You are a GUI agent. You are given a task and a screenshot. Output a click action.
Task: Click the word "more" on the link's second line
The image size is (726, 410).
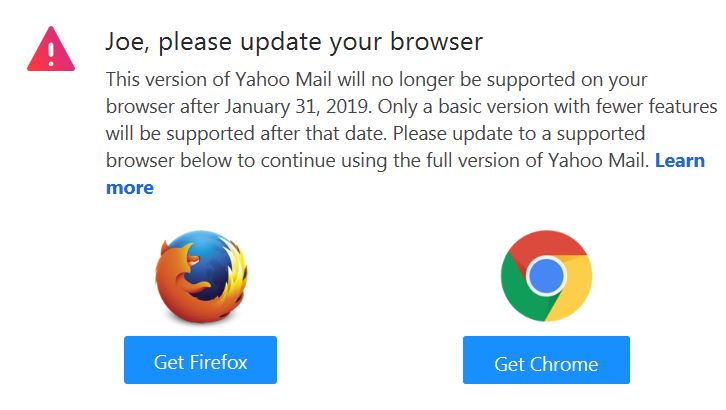[130, 188]
